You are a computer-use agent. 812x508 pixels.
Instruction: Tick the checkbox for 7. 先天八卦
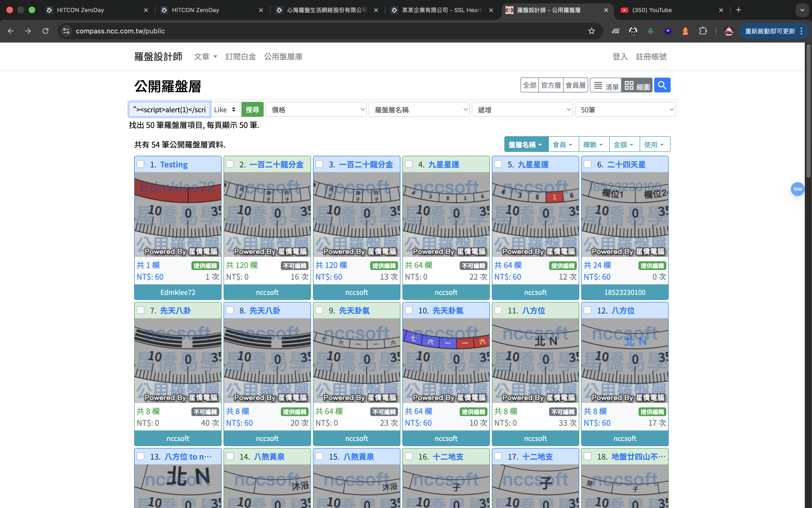point(141,310)
